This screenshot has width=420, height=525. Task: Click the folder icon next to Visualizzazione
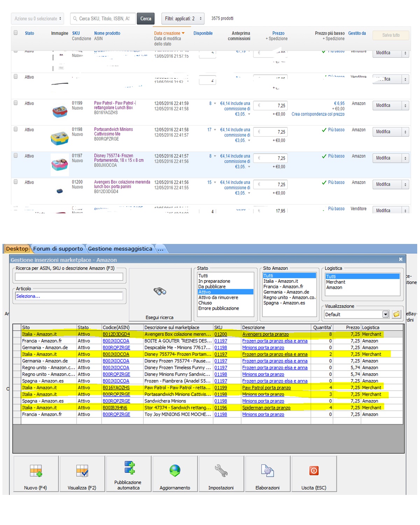click(396, 314)
